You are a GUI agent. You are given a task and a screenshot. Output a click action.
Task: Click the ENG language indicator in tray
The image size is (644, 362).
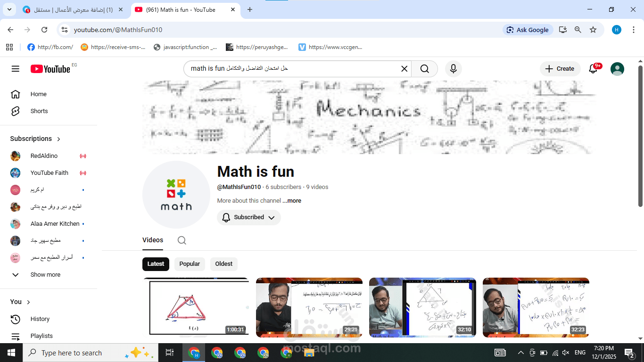[580, 353]
